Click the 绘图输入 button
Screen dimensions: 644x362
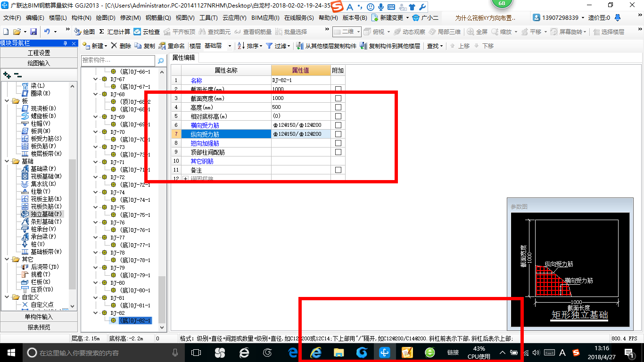point(39,63)
